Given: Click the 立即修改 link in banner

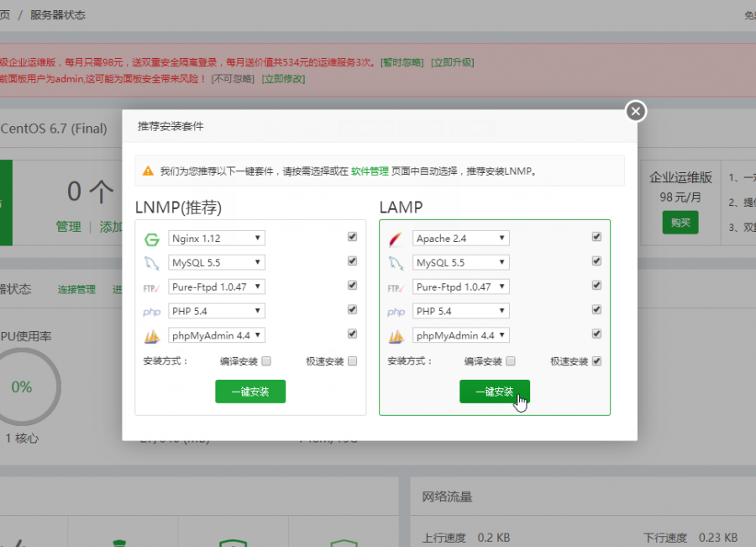Looking at the screenshot, I should 283,79.
